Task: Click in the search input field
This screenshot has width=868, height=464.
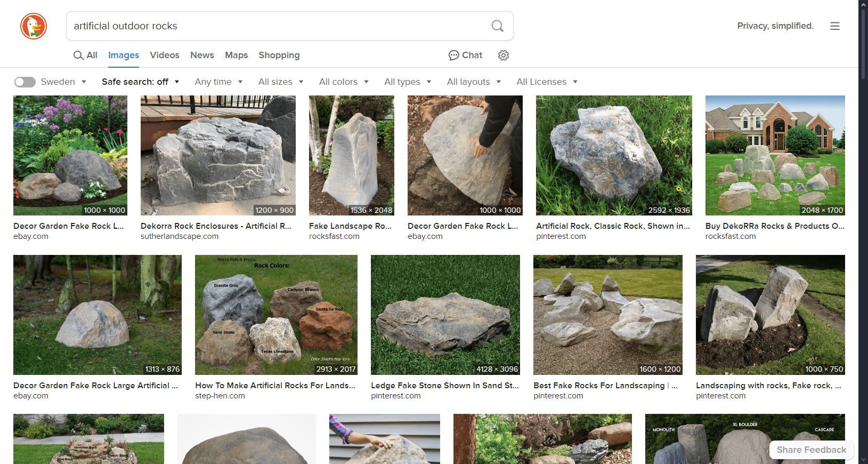Action: coord(277,26)
